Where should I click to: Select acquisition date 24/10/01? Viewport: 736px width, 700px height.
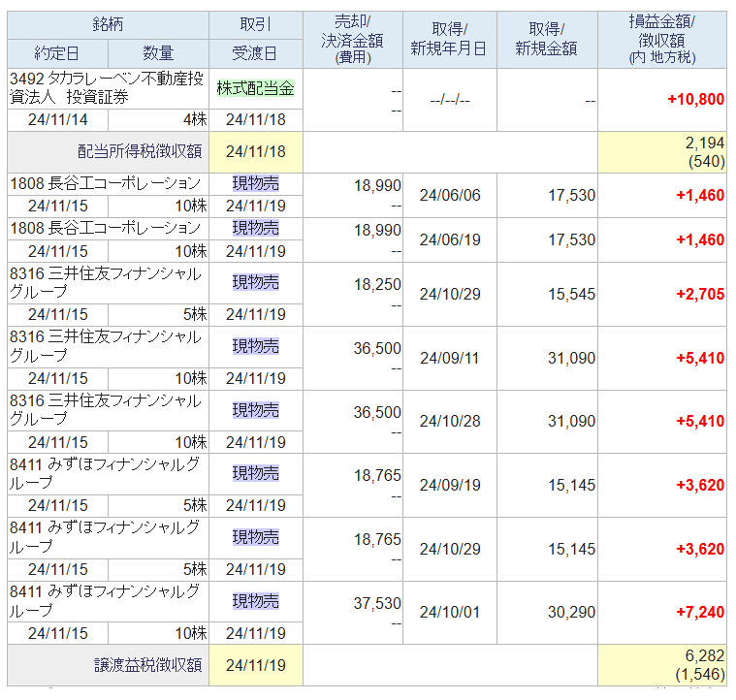pos(450,613)
